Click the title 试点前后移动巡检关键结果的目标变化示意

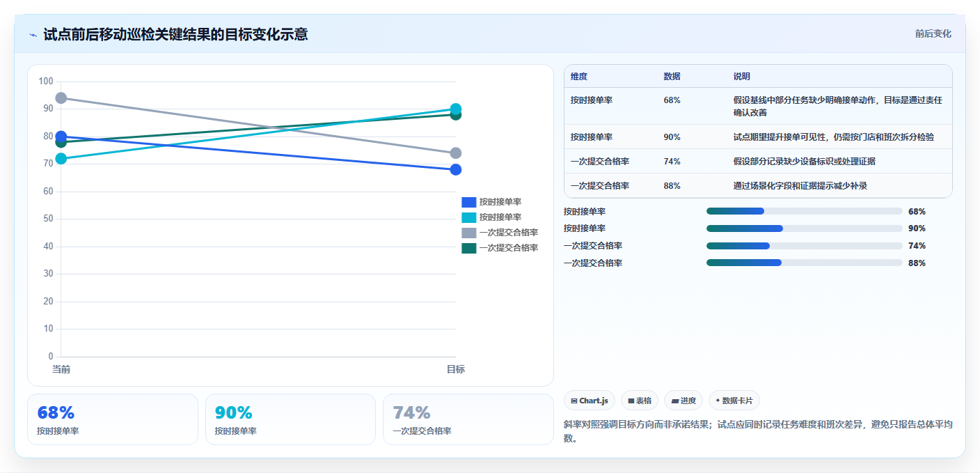click(x=175, y=34)
